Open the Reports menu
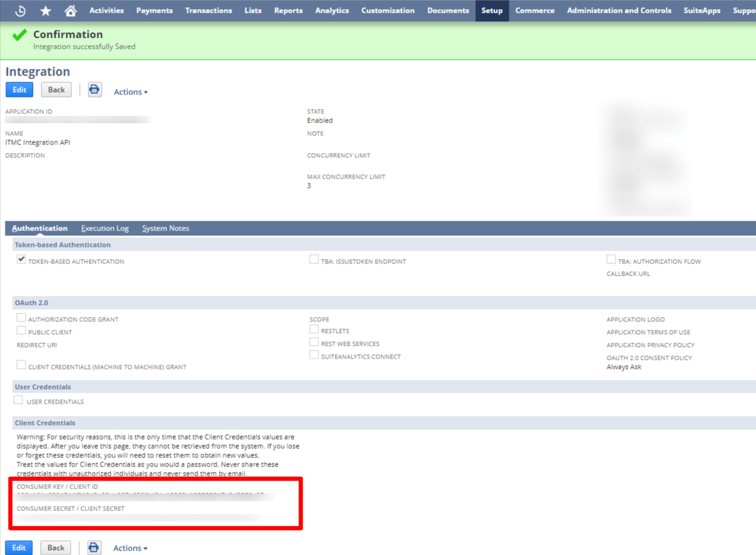756x555 pixels. pos(288,10)
